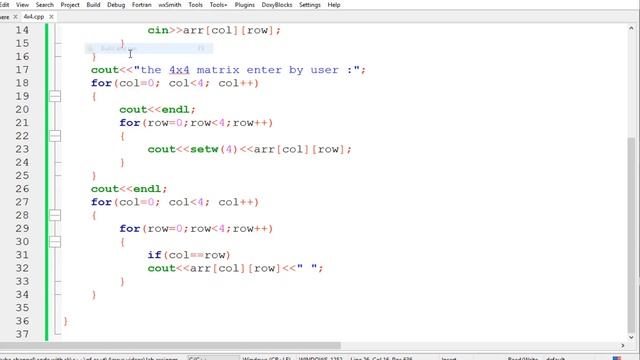Switch to the 4x4.cpp editor tab

click(x=34, y=17)
